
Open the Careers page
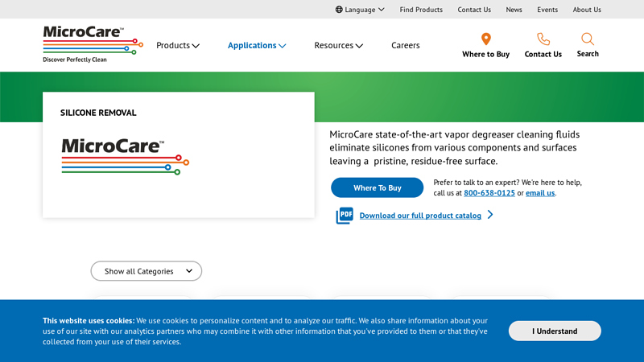[x=406, y=45]
